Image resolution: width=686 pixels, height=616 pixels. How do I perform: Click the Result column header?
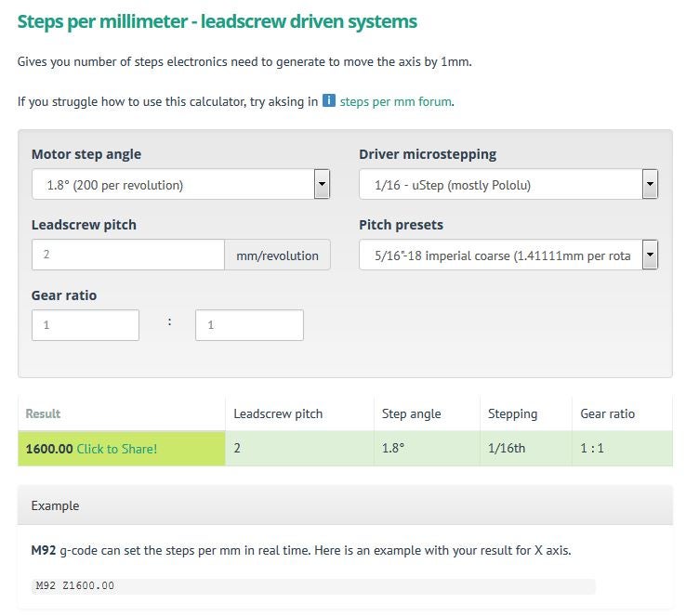43,413
